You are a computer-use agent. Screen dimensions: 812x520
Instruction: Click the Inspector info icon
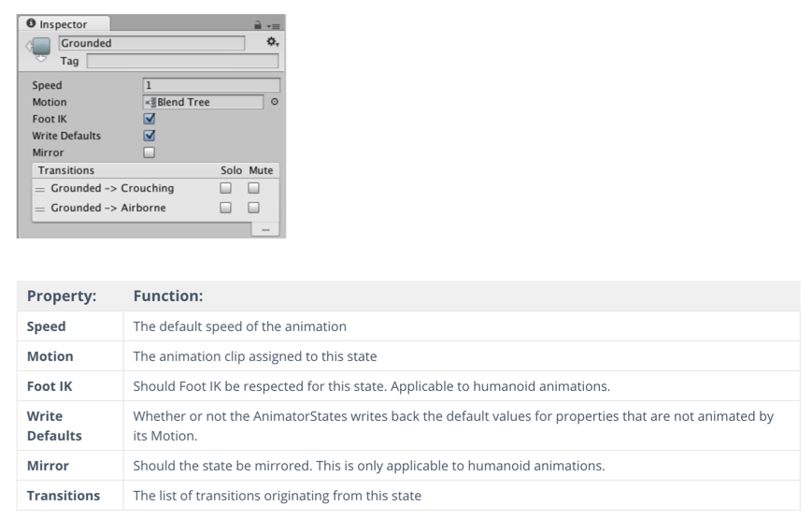(31, 23)
